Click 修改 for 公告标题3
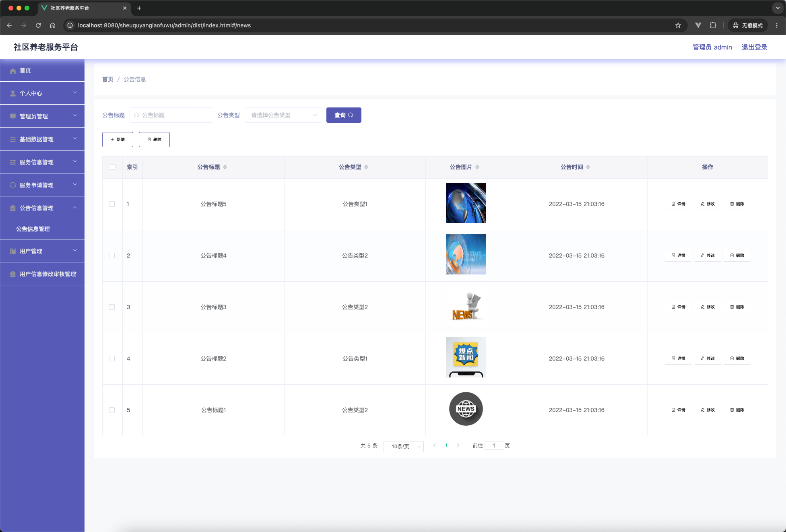The width and height of the screenshot is (786, 532). [x=708, y=307]
